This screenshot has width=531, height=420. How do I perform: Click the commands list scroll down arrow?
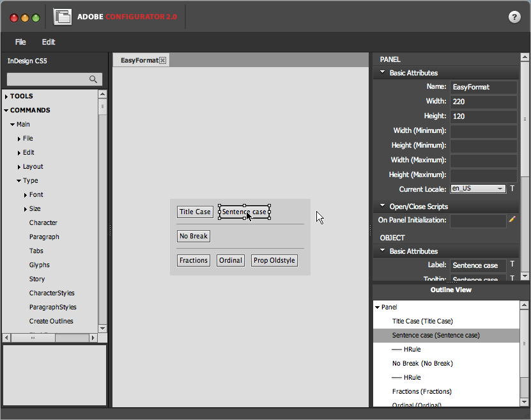102,328
